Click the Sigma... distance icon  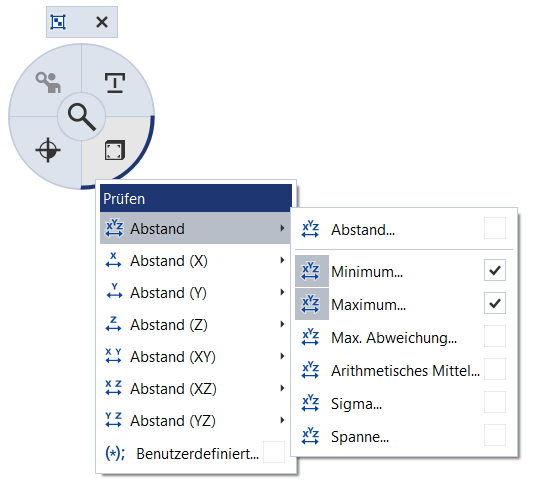[x=310, y=403]
